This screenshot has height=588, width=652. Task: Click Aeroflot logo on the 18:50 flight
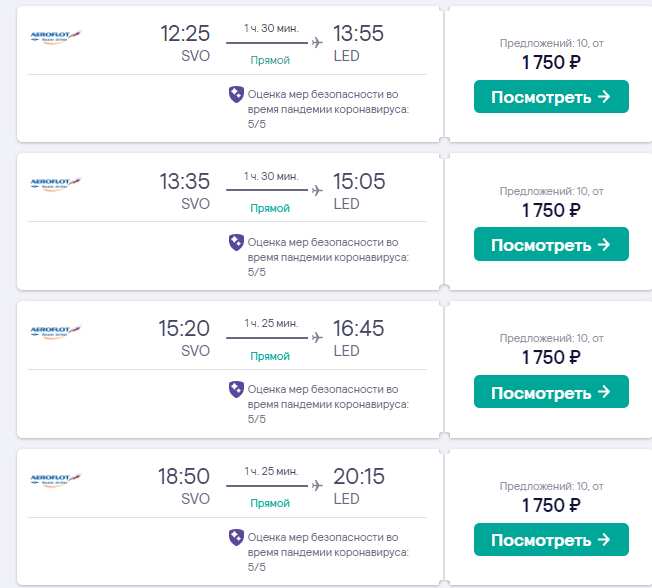click(56, 479)
